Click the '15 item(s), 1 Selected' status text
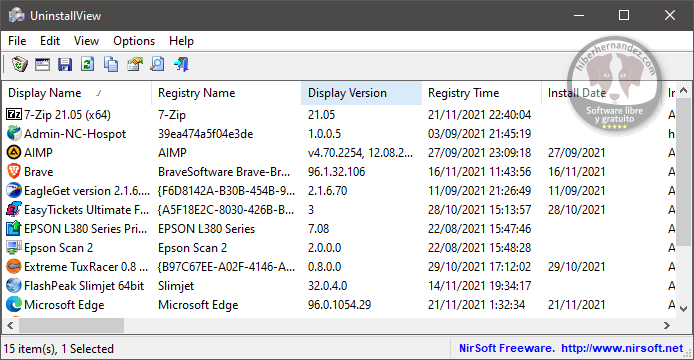 (x=58, y=349)
